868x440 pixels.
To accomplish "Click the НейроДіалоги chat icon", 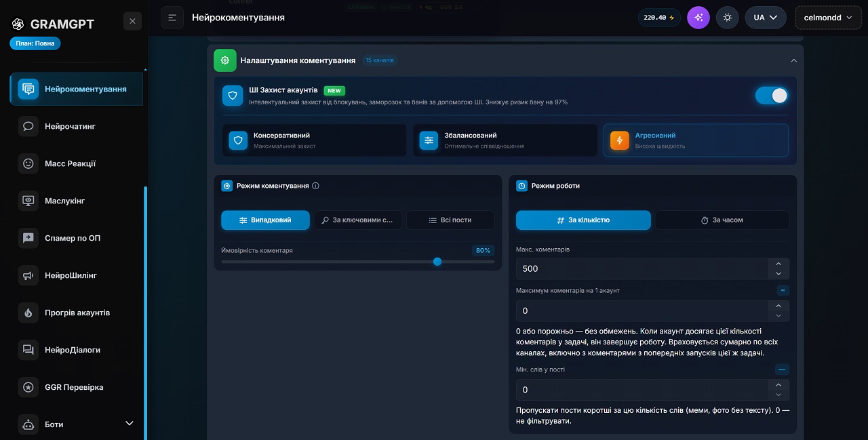I will click(x=28, y=350).
